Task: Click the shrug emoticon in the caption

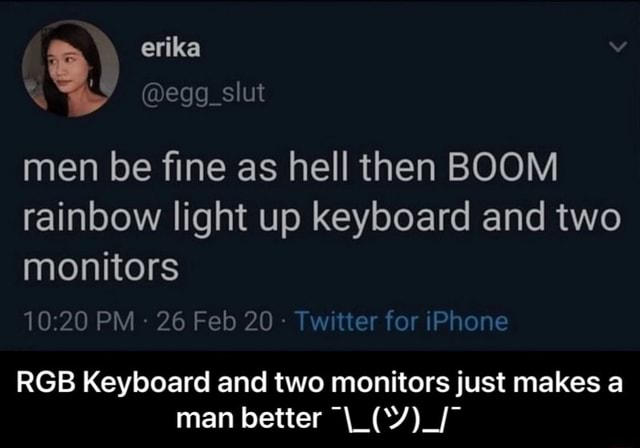Action: coord(392,419)
